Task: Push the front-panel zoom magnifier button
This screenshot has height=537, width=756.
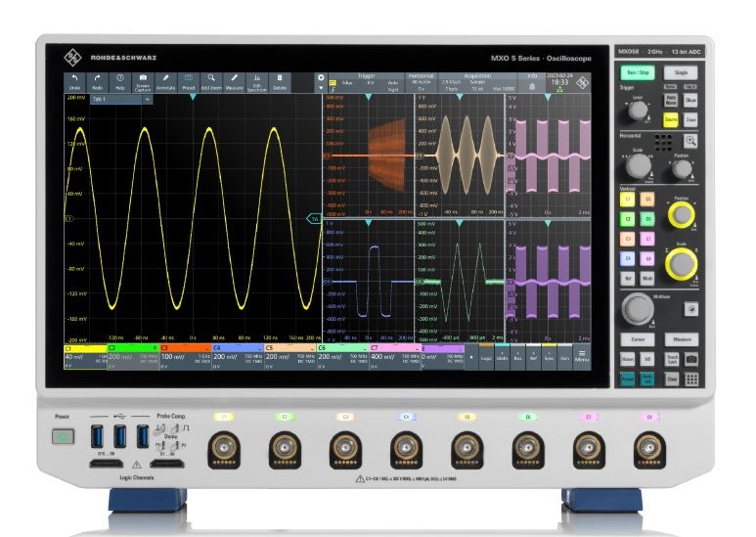Action: 690,141
